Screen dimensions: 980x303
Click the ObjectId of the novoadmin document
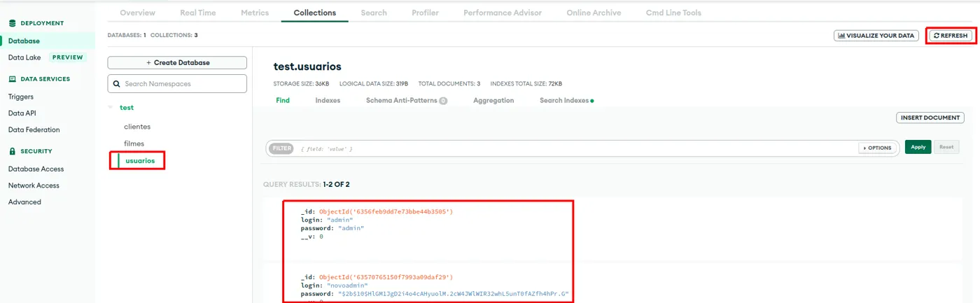[386, 277]
